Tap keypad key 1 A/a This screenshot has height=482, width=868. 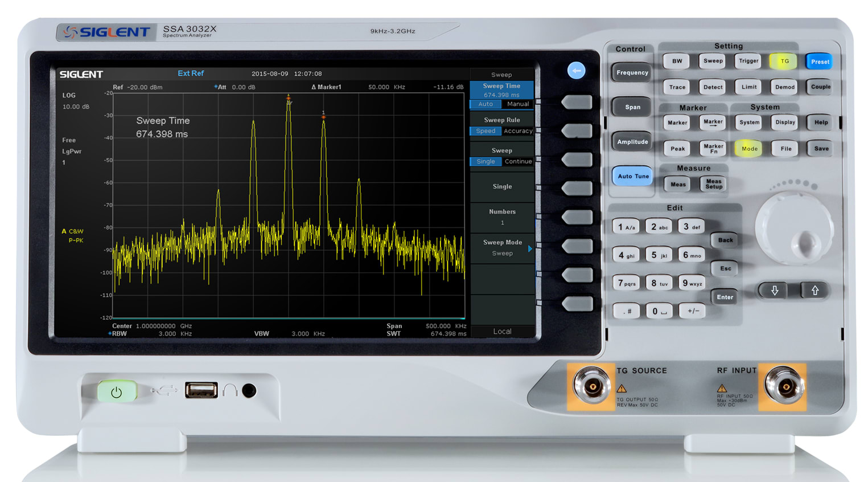pos(626,227)
